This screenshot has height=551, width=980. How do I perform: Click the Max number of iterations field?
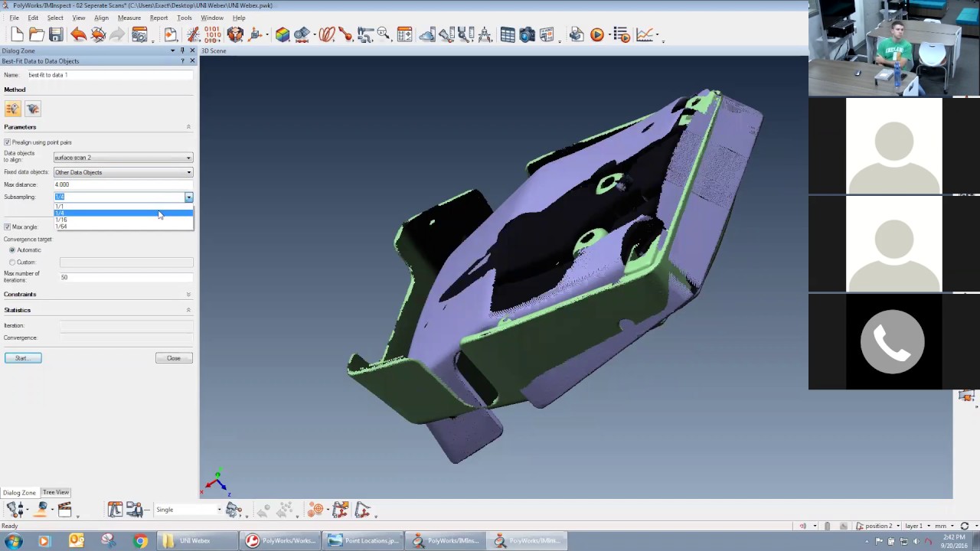tap(126, 277)
